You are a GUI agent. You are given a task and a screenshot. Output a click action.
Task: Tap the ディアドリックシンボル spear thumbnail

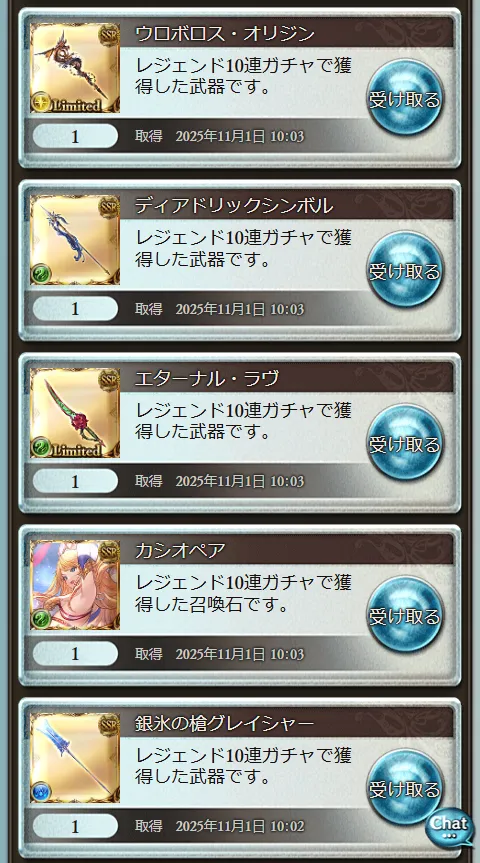click(x=75, y=240)
